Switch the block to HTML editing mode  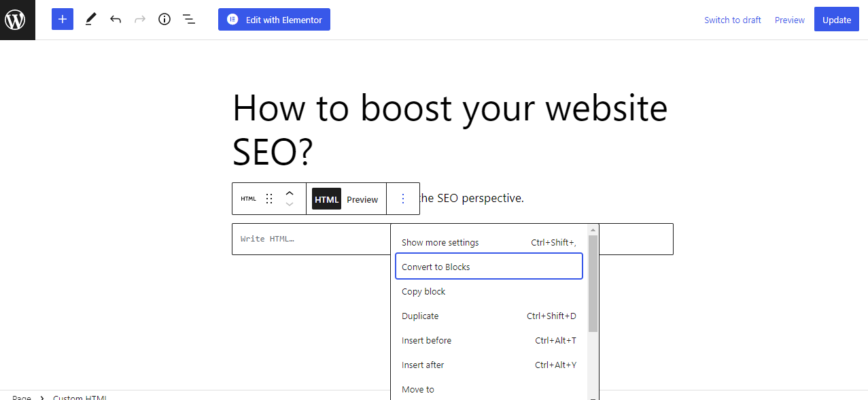tap(326, 199)
